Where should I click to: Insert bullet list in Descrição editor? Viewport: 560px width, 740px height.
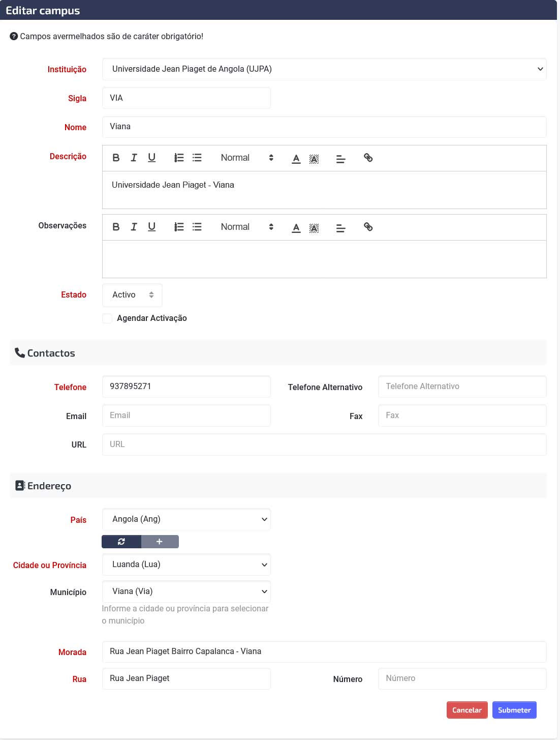(197, 158)
